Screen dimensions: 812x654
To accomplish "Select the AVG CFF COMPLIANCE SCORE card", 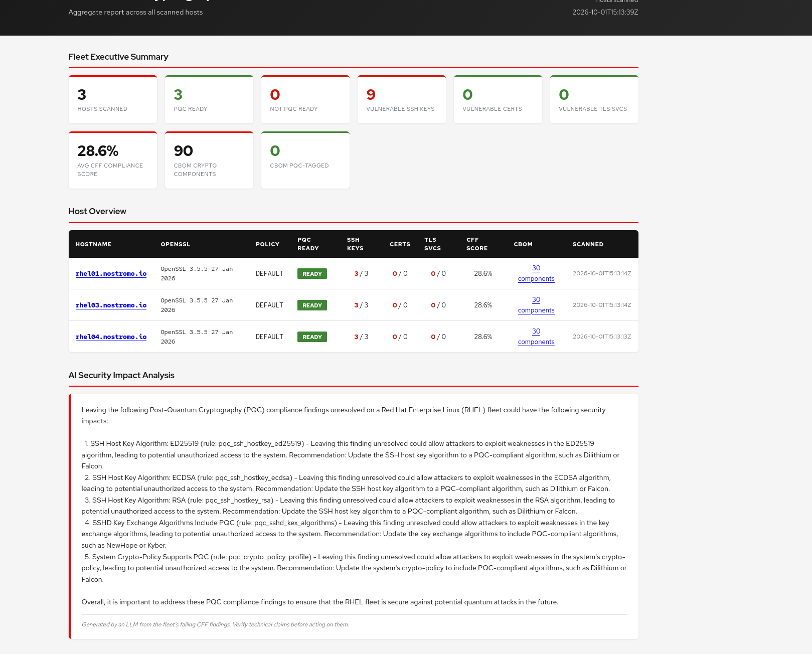I will tap(113, 160).
